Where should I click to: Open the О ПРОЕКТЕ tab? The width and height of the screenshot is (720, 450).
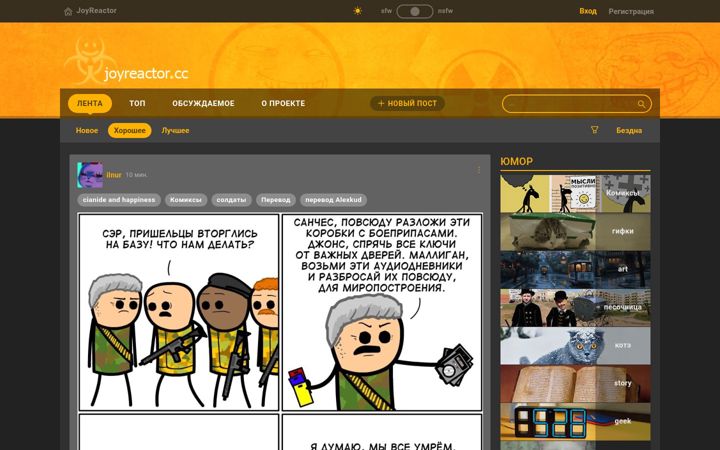click(283, 103)
